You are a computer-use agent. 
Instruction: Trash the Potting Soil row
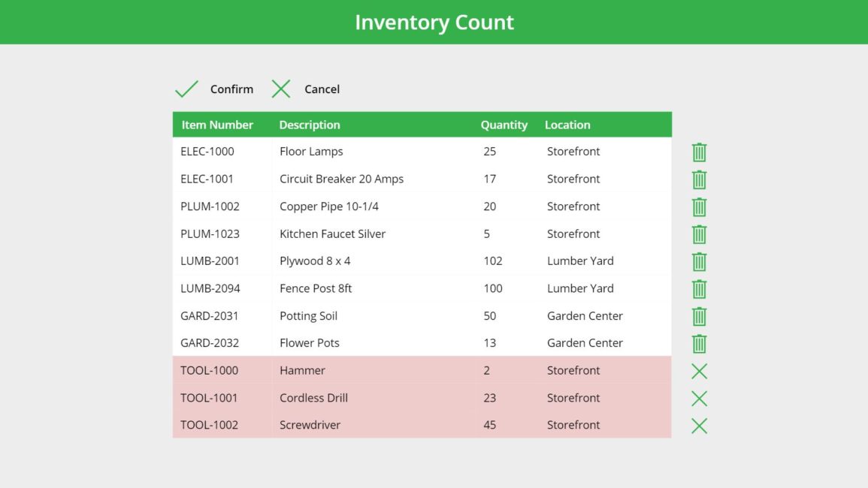[699, 316]
